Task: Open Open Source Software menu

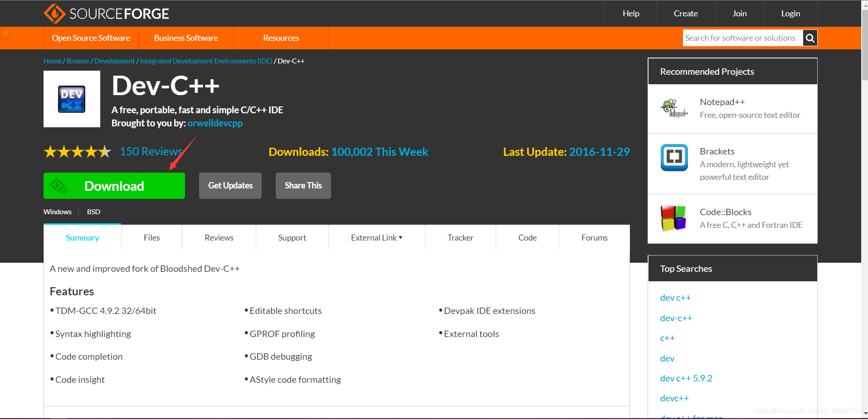Action: click(91, 38)
